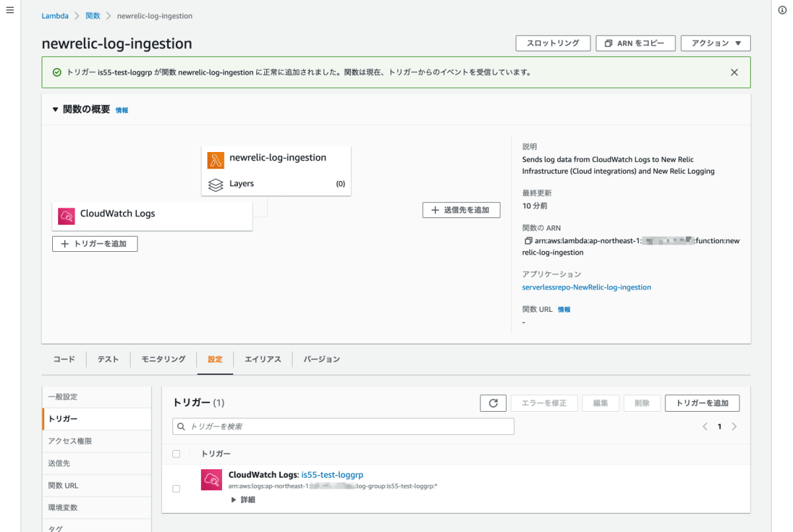Copy function ARN using the copy icon
793x532 pixels.
[527, 241]
